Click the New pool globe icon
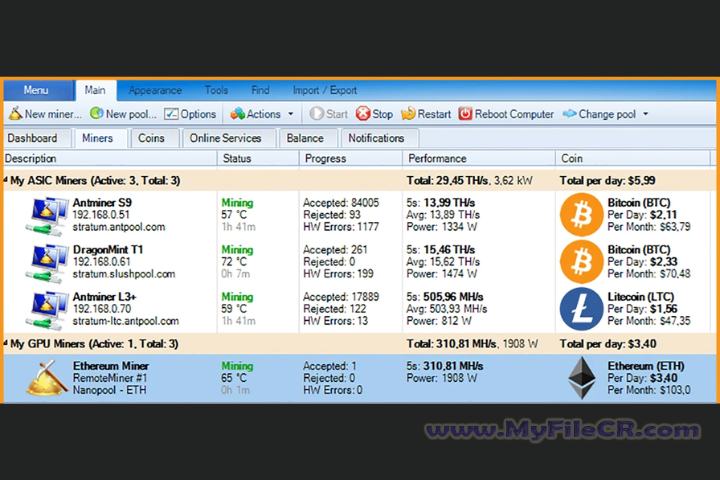720x480 pixels. point(96,113)
